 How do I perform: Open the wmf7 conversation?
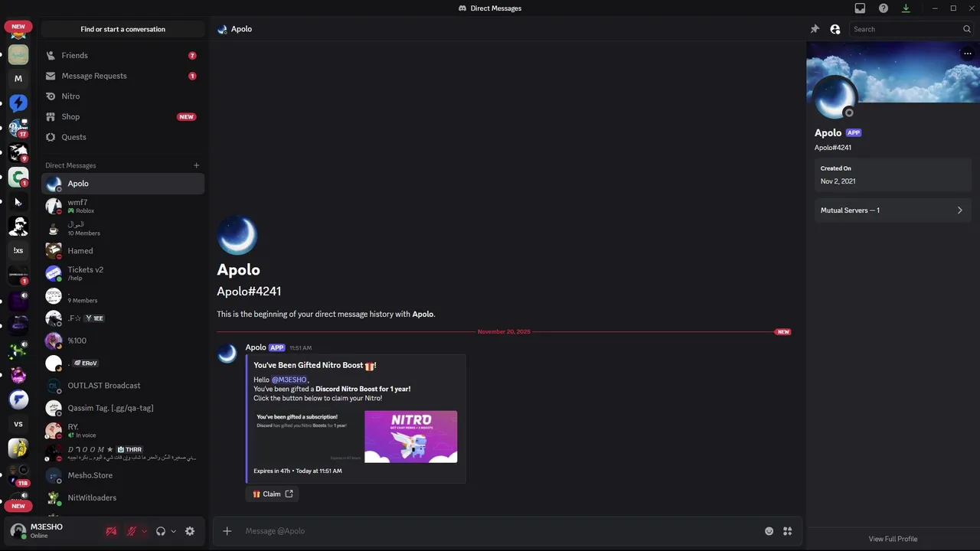coord(122,206)
